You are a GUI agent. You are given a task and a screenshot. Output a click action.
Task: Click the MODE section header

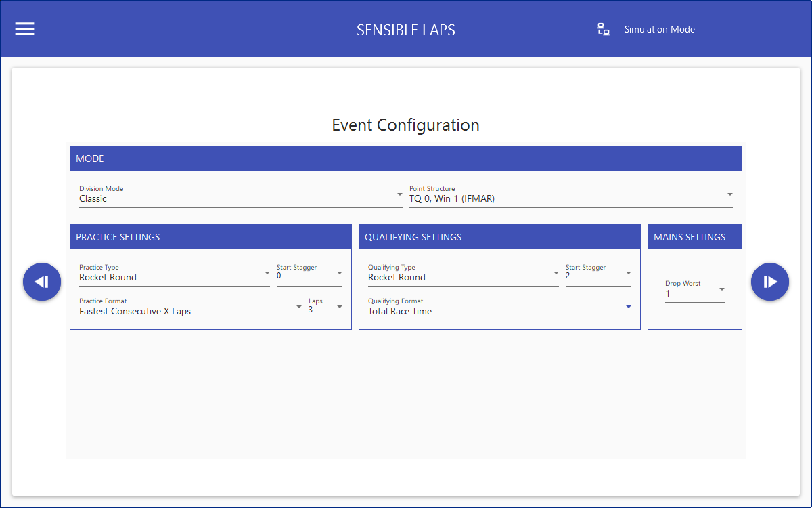[405, 158]
